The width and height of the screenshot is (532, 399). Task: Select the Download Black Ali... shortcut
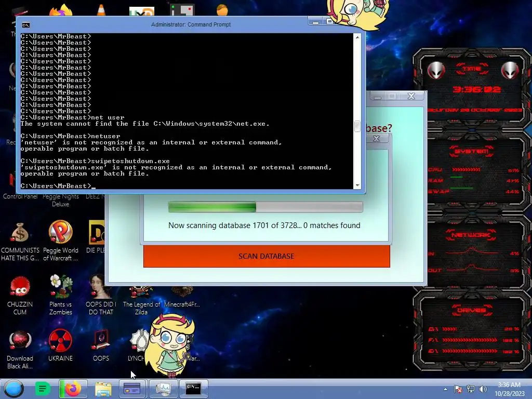[x=20, y=350]
